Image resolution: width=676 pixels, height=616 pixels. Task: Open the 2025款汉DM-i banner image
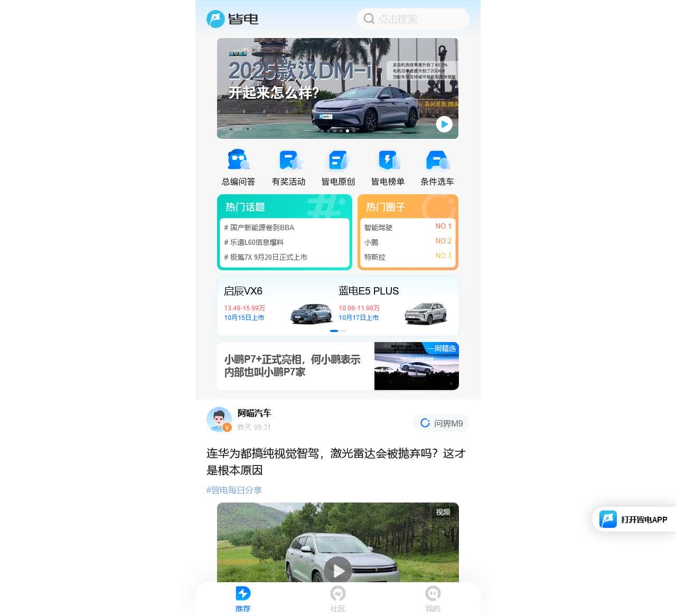coord(337,88)
